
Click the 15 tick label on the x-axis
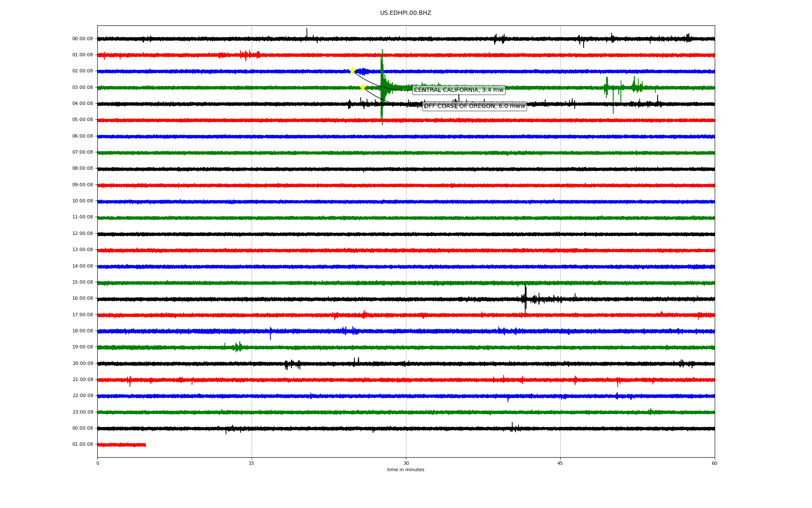252,463
